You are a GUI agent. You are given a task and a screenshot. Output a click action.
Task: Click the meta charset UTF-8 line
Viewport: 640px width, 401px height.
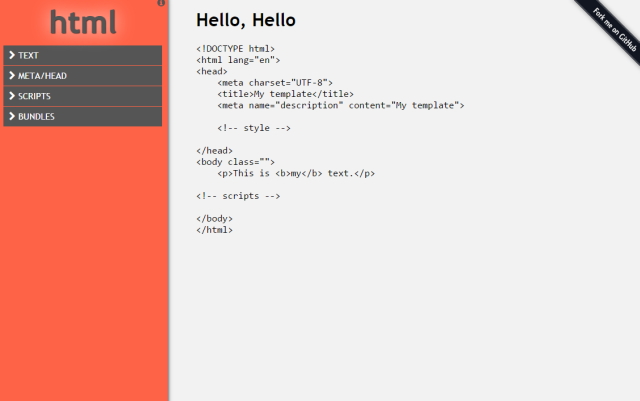275,83
